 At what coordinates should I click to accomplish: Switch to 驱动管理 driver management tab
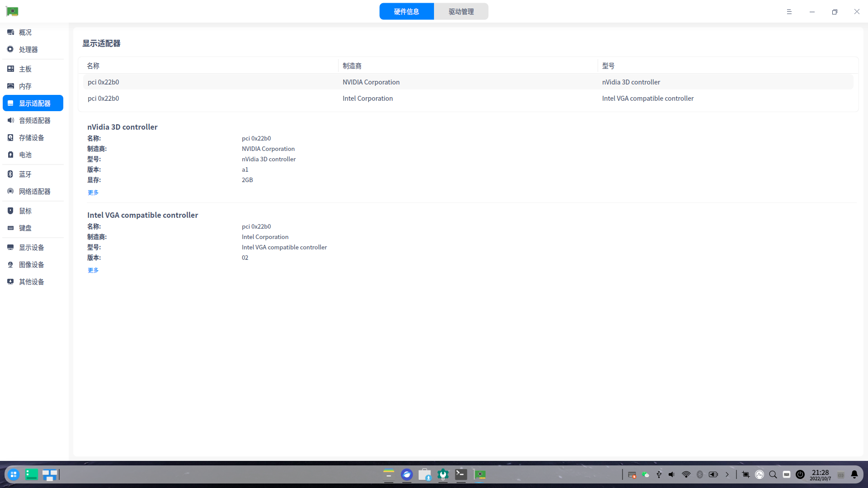[461, 12]
